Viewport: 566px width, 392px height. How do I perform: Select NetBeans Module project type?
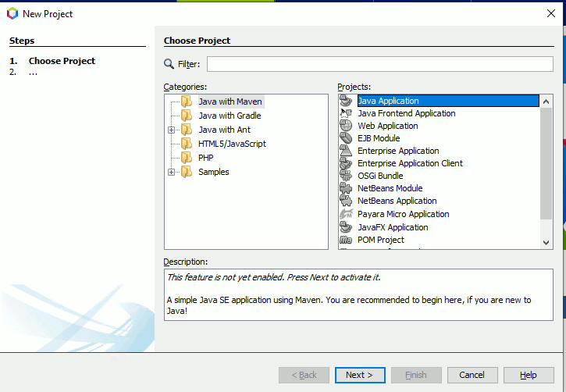click(390, 188)
